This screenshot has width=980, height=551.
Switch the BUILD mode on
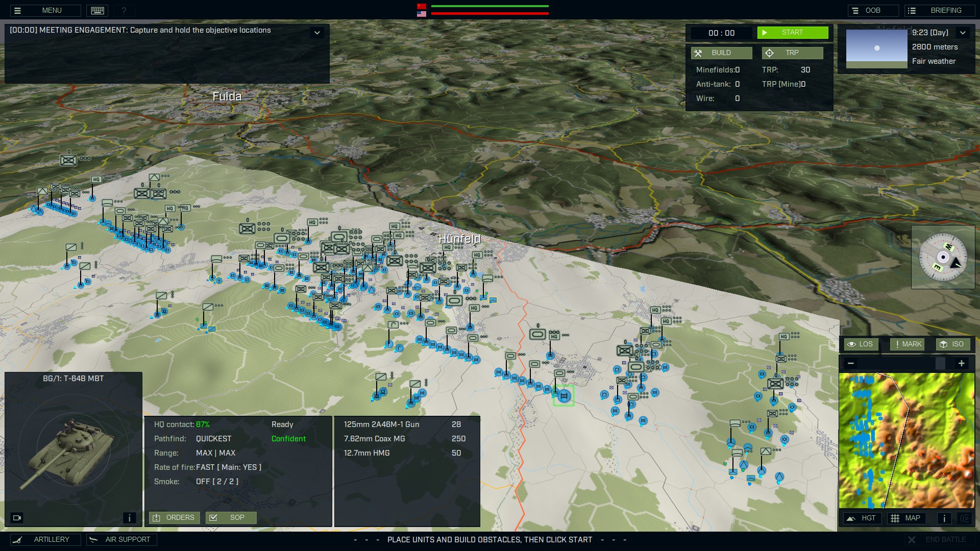coord(722,53)
